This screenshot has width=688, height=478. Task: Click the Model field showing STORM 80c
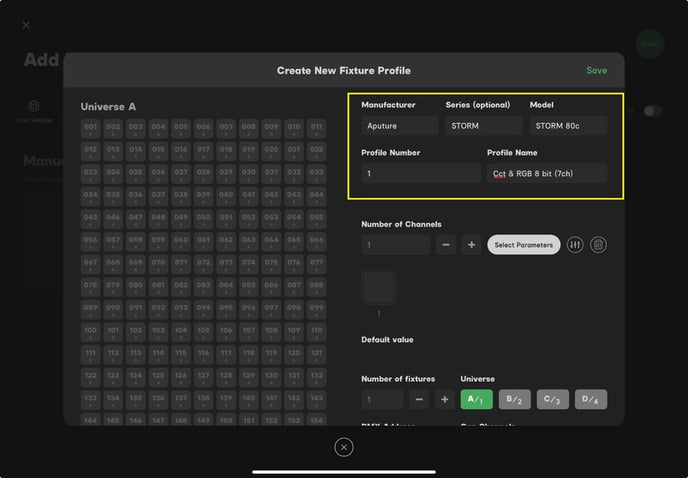(x=568, y=126)
